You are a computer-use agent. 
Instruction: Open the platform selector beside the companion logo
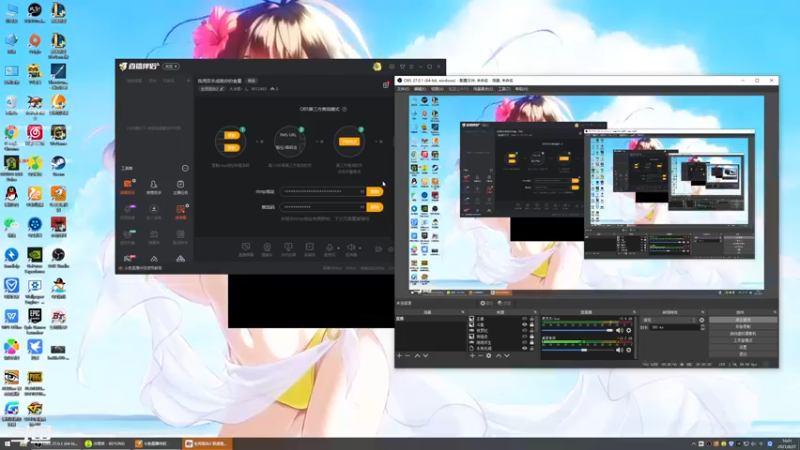coord(171,66)
